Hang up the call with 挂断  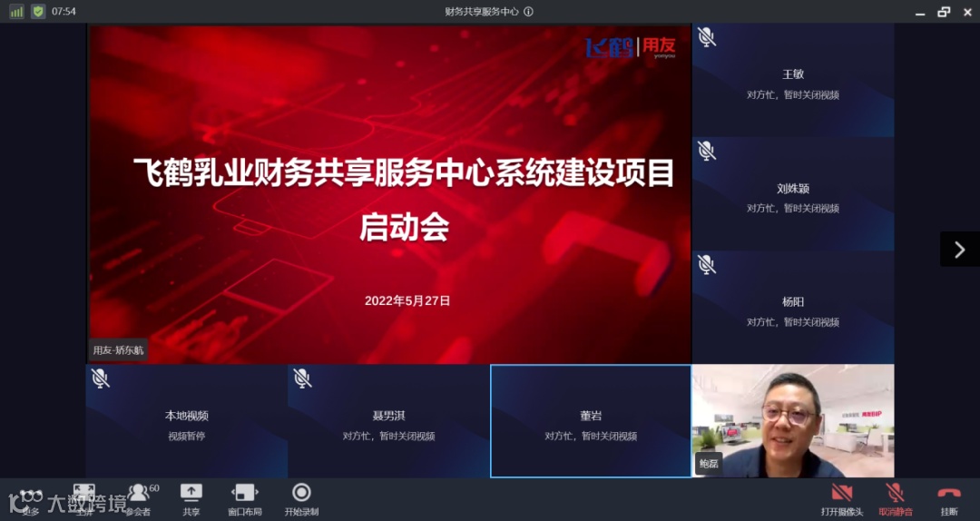pos(949,500)
